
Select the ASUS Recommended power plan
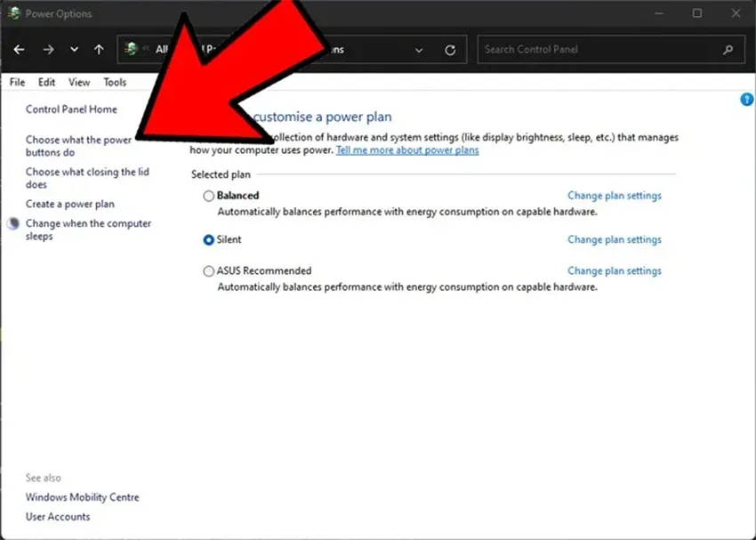(208, 271)
